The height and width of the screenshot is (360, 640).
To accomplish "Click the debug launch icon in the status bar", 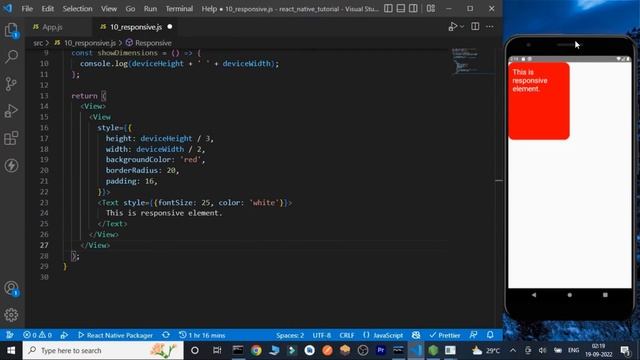I will pyautogui.click(x=64, y=335).
